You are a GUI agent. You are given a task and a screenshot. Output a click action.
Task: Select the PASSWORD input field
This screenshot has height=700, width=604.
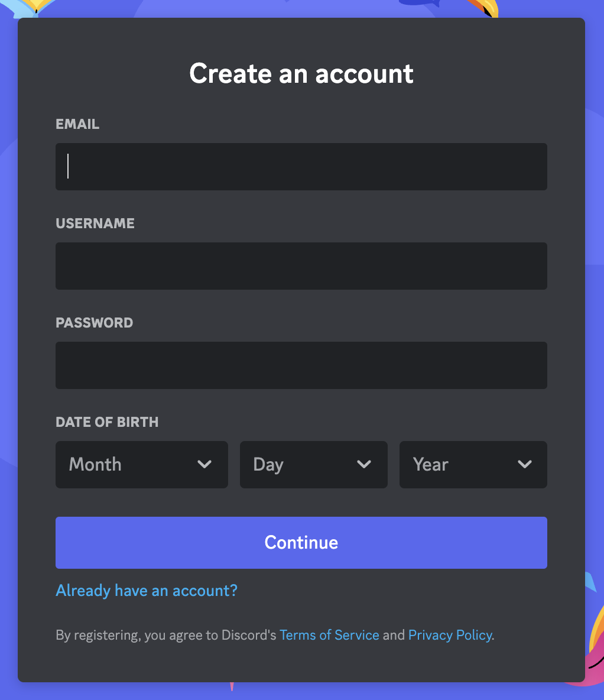tap(301, 365)
